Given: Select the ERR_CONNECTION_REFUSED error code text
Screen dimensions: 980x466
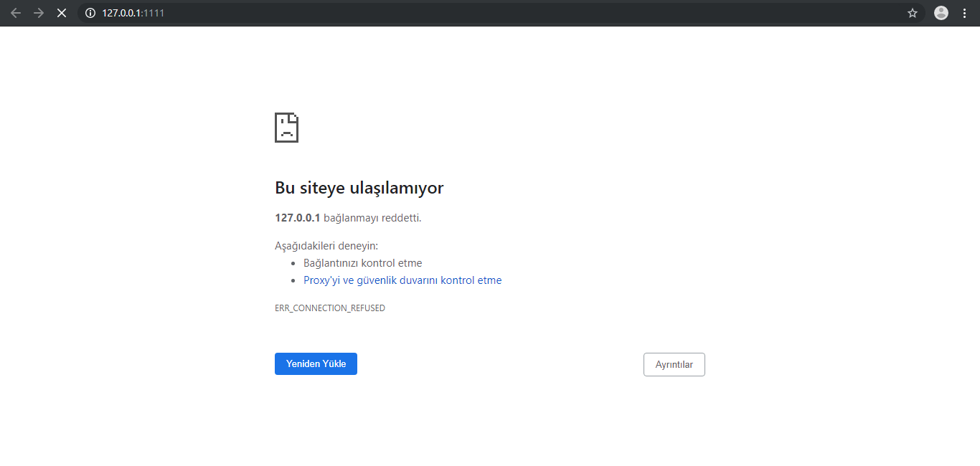Looking at the screenshot, I should pyautogui.click(x=330, y=308).
